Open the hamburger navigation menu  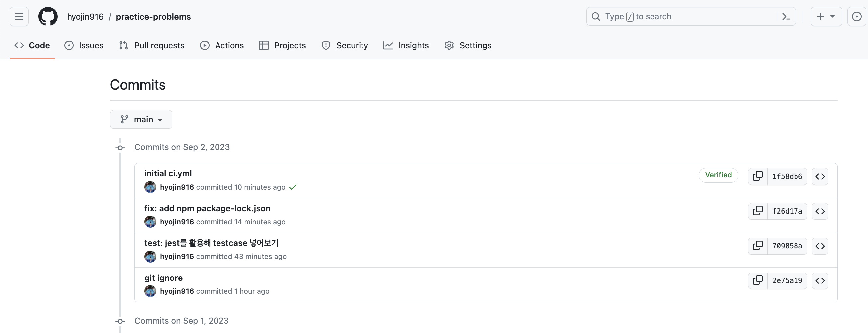[19, 17]
